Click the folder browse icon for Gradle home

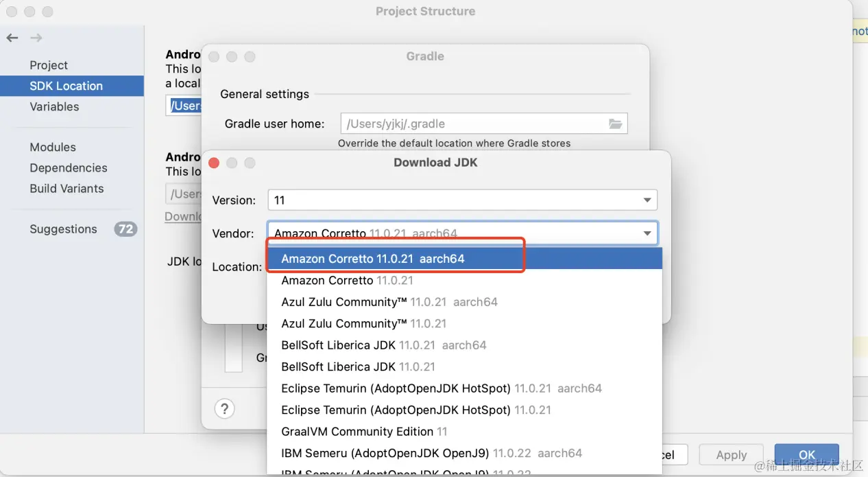tap(615, 124)
